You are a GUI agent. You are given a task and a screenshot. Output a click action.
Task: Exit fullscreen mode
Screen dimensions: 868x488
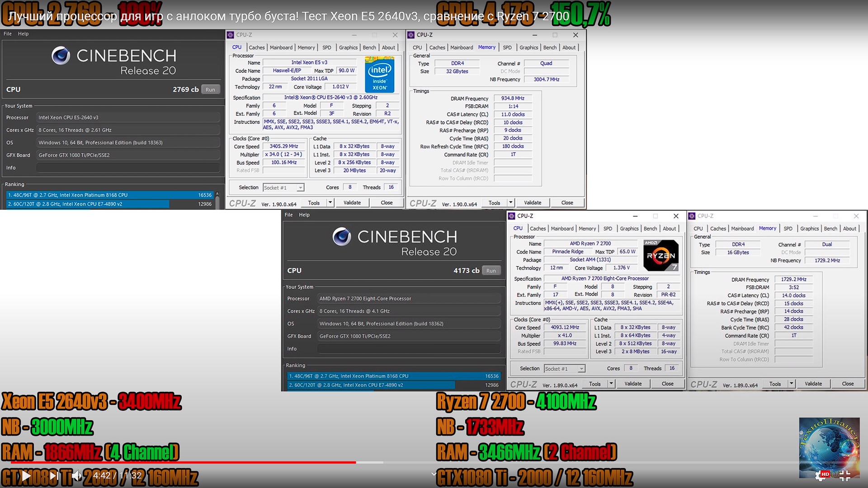pos(844,475)
